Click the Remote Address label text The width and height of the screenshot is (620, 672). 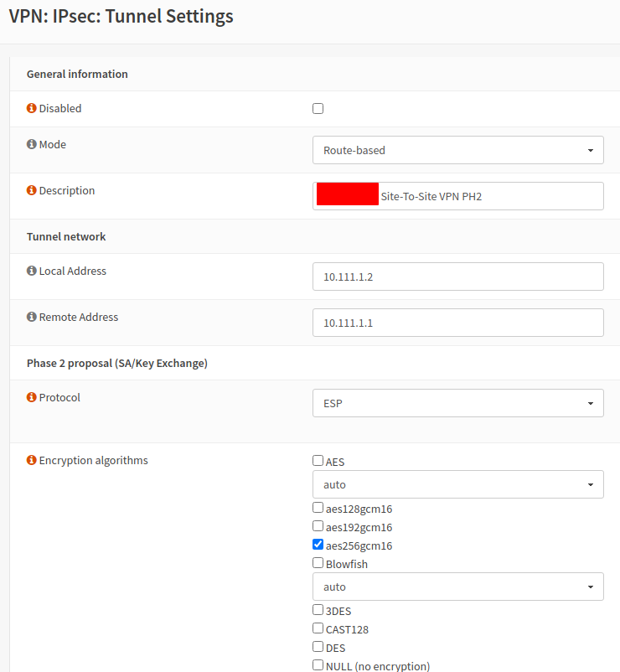[79, 317]
